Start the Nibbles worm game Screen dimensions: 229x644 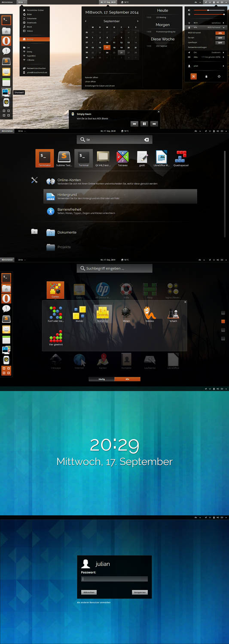[150, 314]
